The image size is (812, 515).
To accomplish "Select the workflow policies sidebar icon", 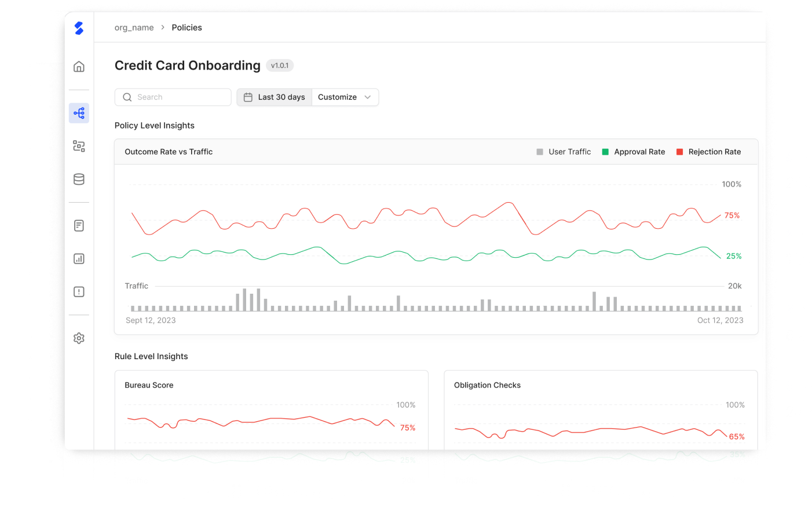I will pyautogui.click(x=79, y=113).
